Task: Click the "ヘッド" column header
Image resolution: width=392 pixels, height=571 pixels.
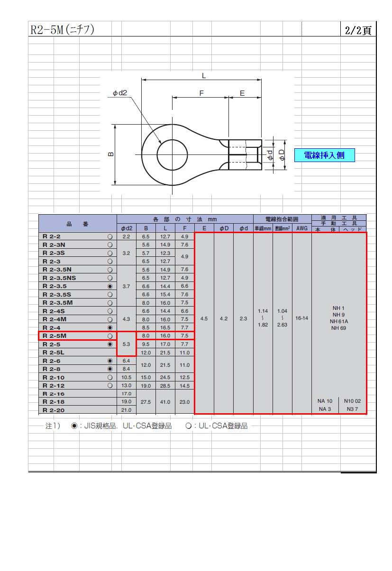Action: click(352, 229)
